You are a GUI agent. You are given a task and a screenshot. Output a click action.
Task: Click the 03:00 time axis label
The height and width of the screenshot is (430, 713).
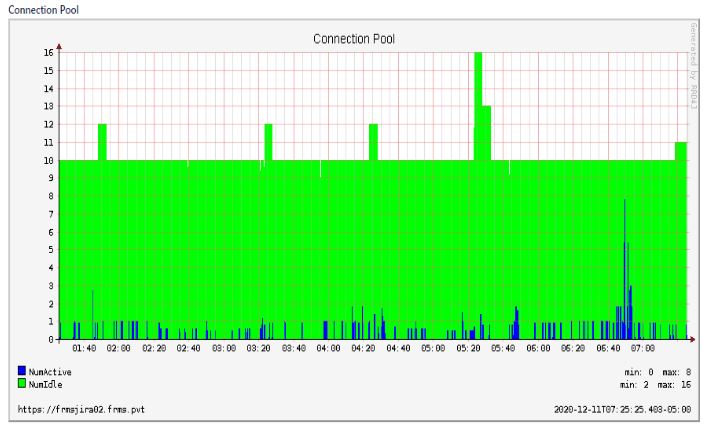pyautogui.click(x=224, y=348)
